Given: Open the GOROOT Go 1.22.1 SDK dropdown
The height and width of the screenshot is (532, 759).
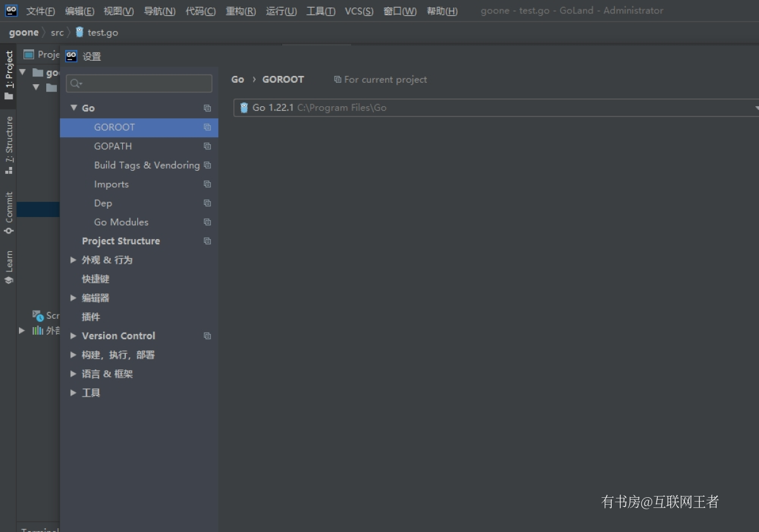Looking at the screenshot, I should [x=497, y=108].
